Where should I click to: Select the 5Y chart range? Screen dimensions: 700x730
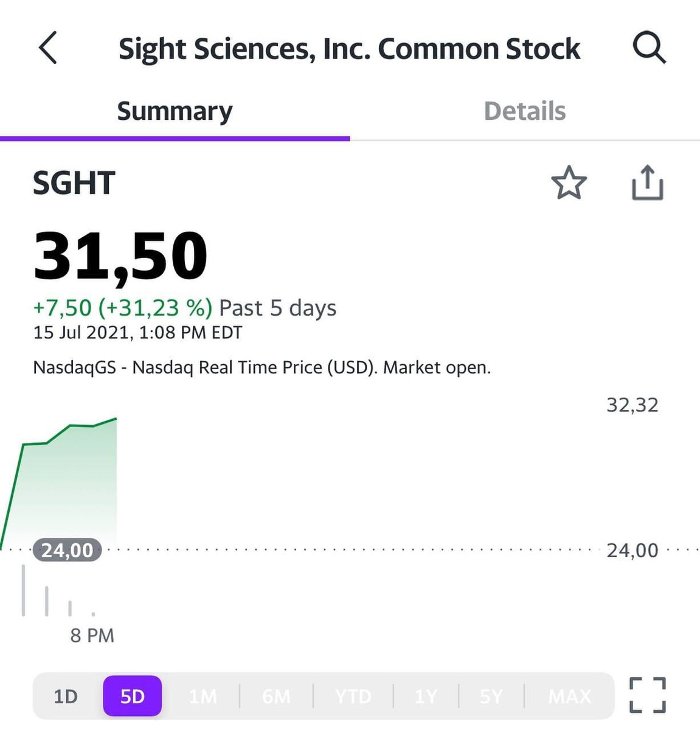point(491,696)
